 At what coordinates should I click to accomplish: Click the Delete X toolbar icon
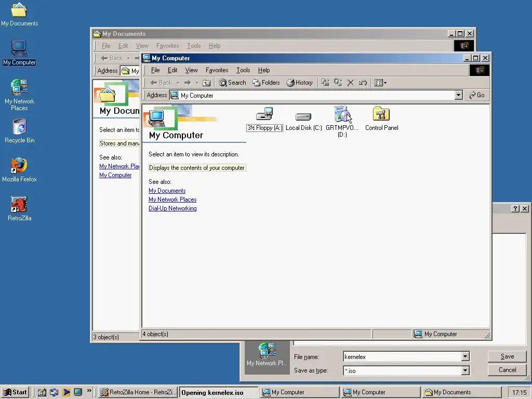coord(351,83)
